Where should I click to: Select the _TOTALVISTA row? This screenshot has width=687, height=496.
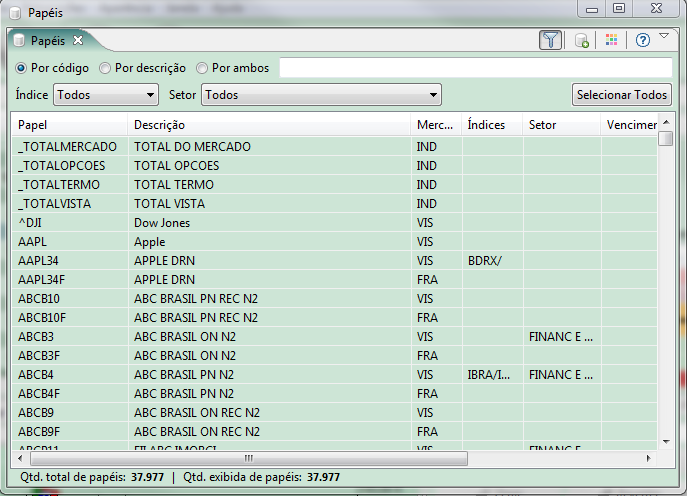click(334, 204)
